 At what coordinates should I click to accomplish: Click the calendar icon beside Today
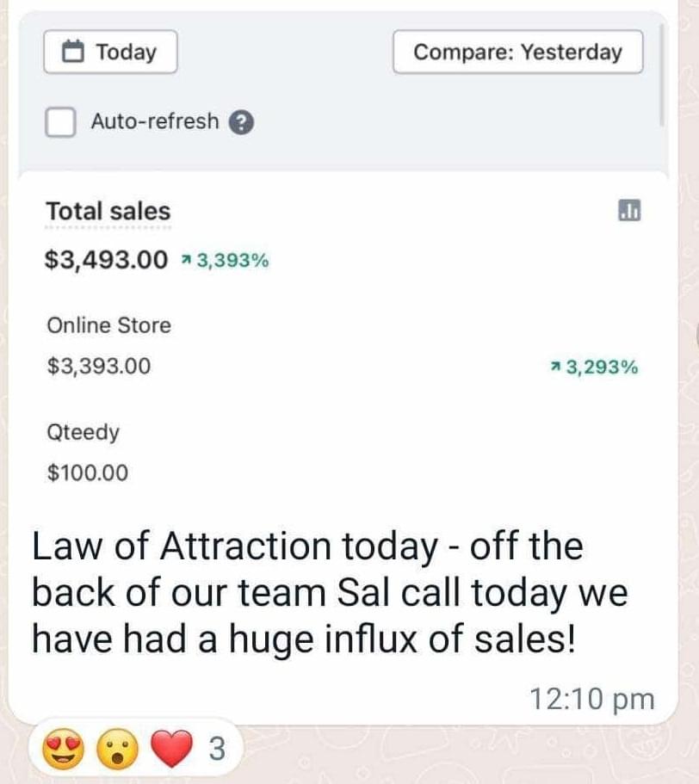pyautogui.click(x=73, y=52)
